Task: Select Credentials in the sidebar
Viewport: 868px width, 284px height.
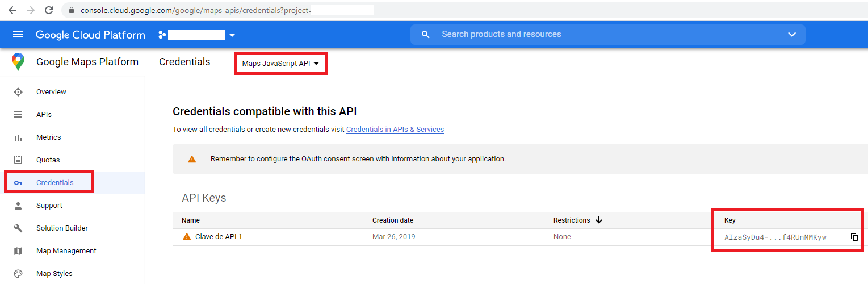Action: pos(55,183)
